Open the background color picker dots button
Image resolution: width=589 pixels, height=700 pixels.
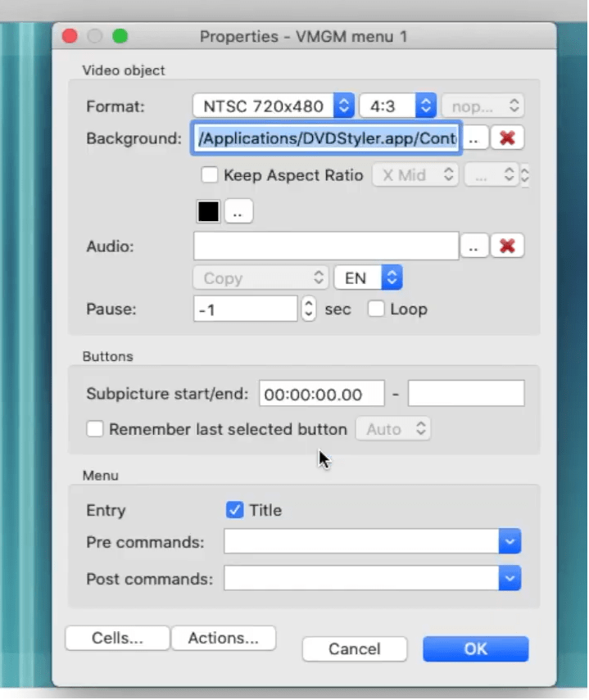(x=238, y=211)
